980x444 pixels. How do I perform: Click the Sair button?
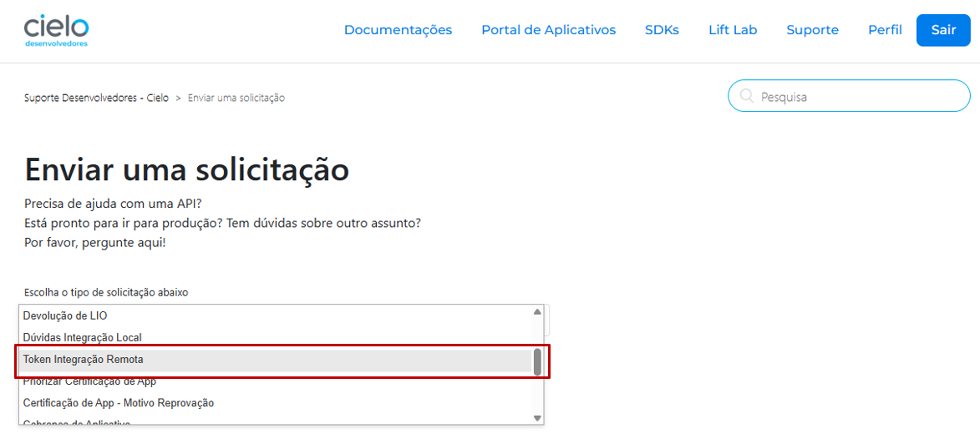pos(943,30)
